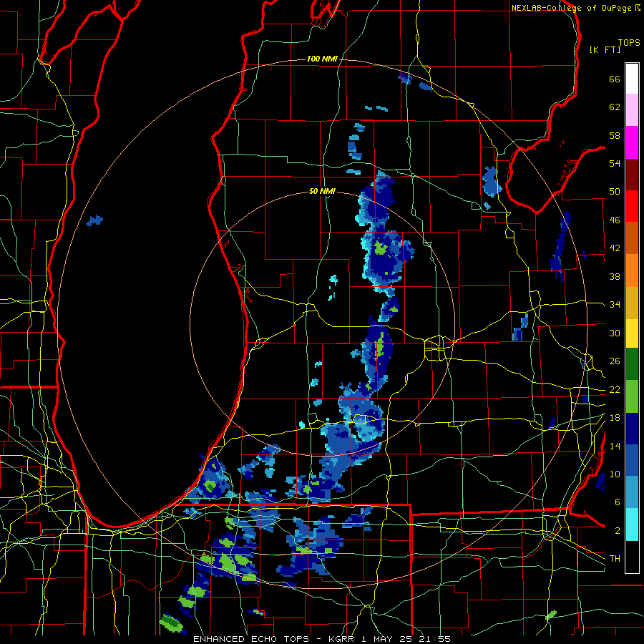The height and width of the screenshot is (644, 644).
Task: Click the 50 NMI range ring label
Action: pyautogui.click(x=322, y=191)
